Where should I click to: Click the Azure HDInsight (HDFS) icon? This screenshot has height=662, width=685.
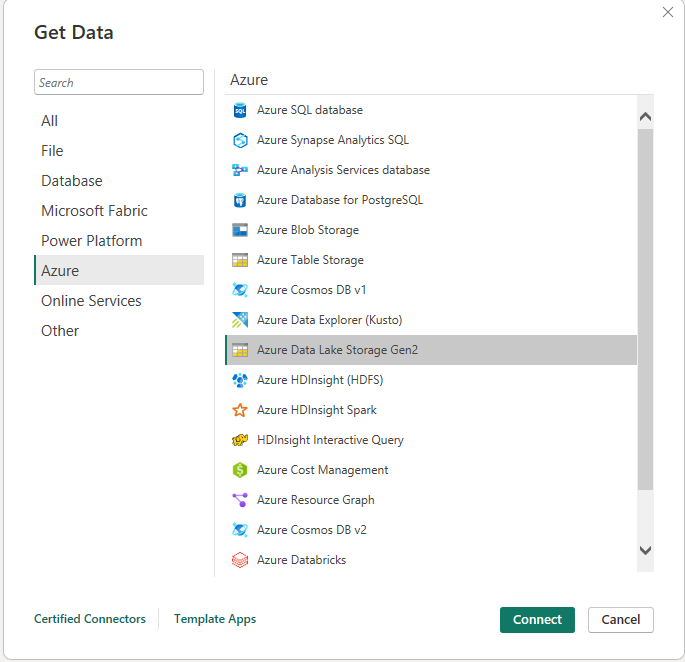click(240, 380)
